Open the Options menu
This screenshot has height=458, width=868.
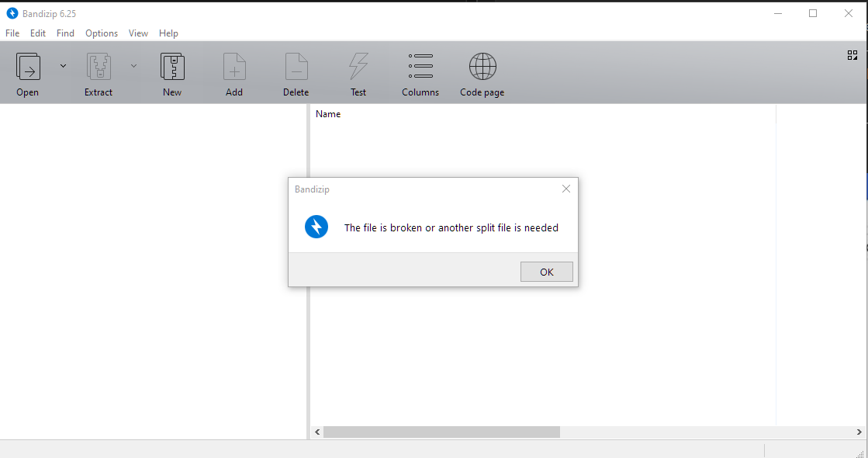102,33
